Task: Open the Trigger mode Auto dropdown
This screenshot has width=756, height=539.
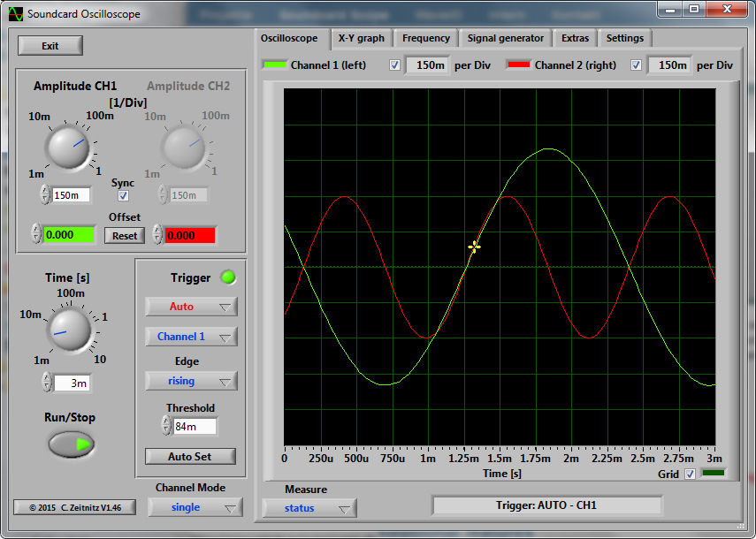Action: 191,307
